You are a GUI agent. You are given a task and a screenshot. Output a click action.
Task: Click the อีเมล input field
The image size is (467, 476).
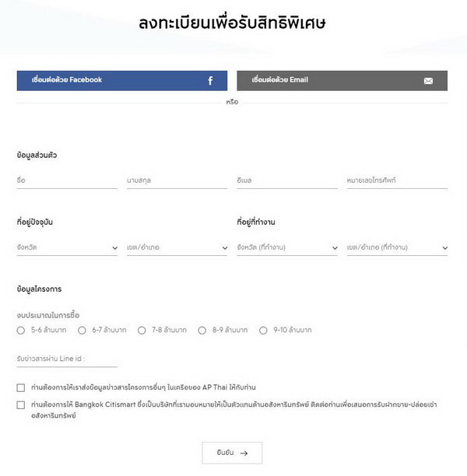pos(287,181)
